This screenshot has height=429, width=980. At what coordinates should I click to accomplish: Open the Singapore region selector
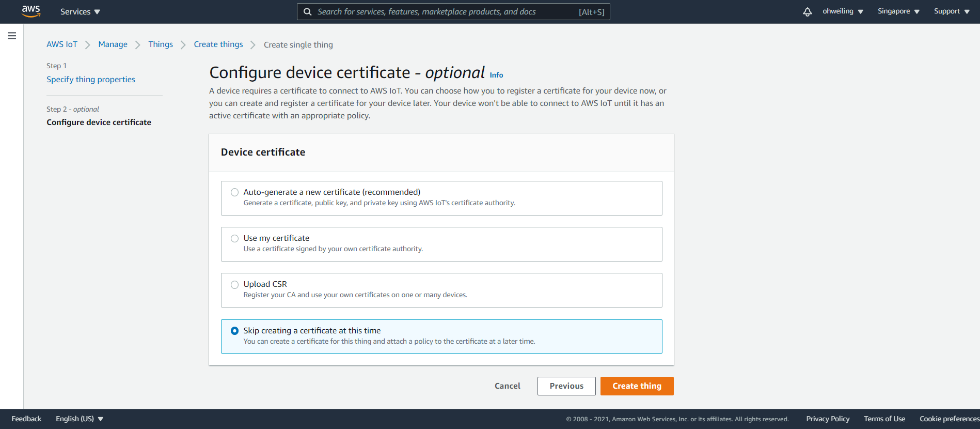pos(898,11)
